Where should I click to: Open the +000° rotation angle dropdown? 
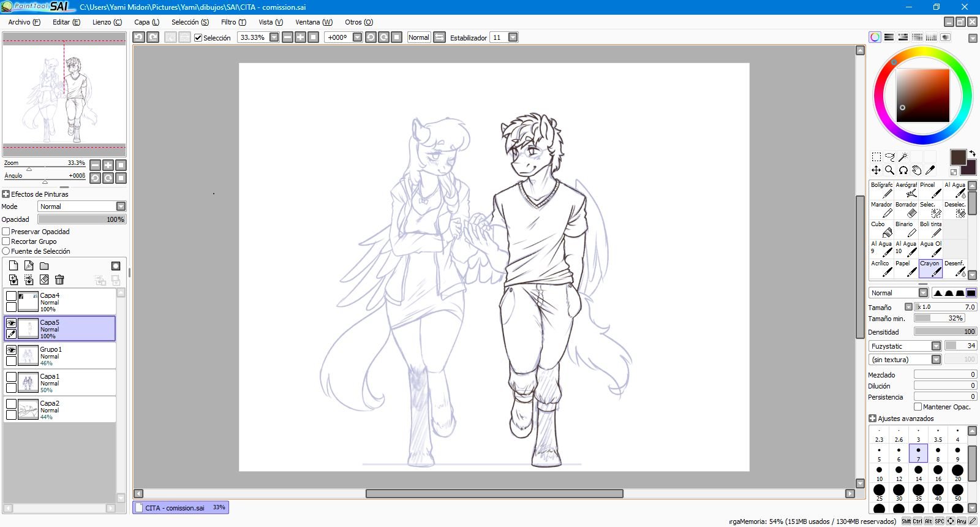358,37
